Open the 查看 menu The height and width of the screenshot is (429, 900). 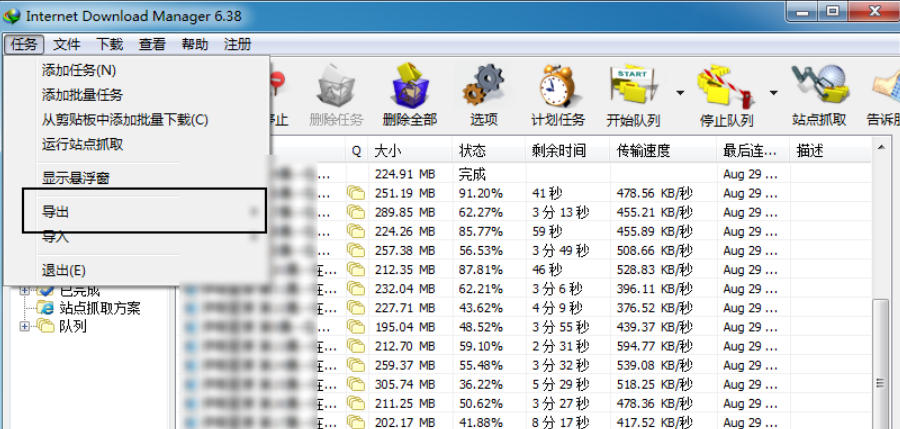pos(152,44)
